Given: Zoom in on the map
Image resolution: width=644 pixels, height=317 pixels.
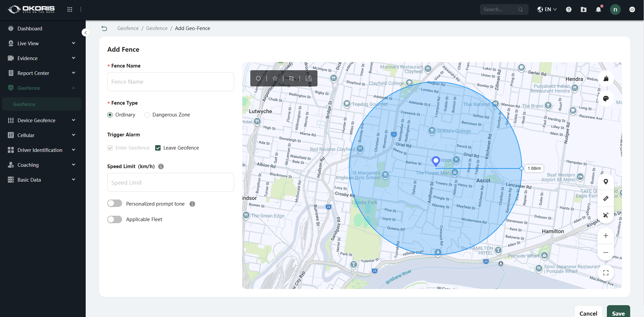Looking at the screenshot, I should (606, 236).
